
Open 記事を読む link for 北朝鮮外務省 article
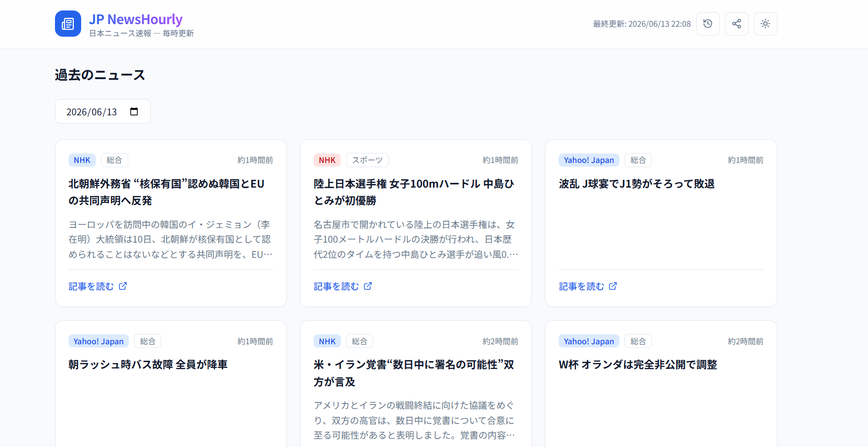98,286
